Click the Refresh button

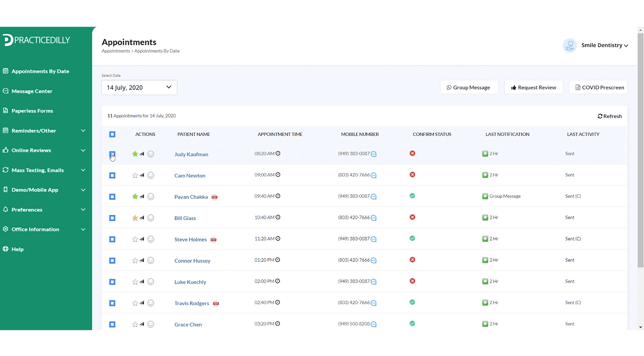610,116
